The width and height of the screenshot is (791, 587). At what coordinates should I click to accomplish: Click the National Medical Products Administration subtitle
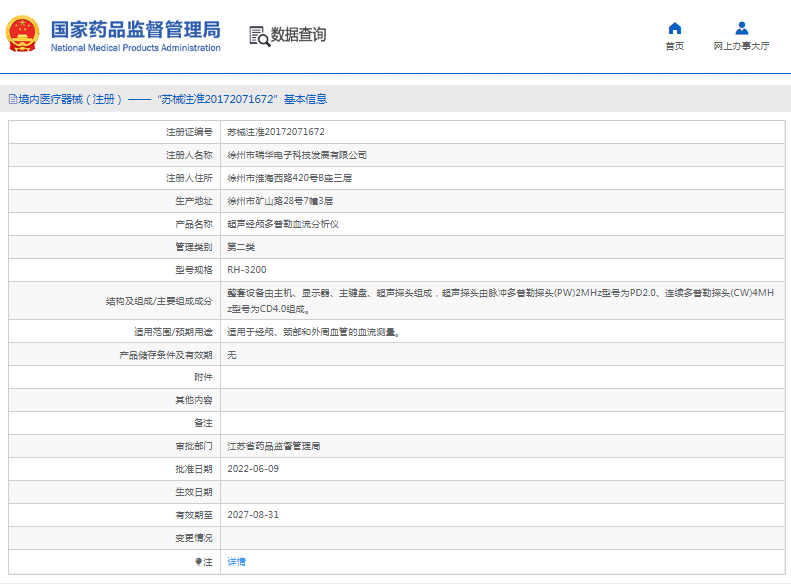point(136,48)
